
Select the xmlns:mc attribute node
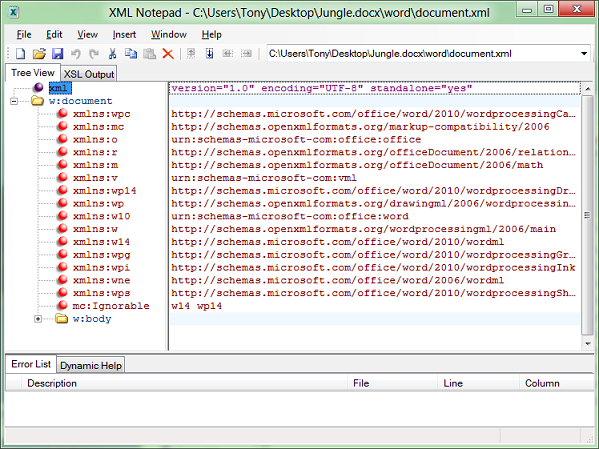point(99,126)
